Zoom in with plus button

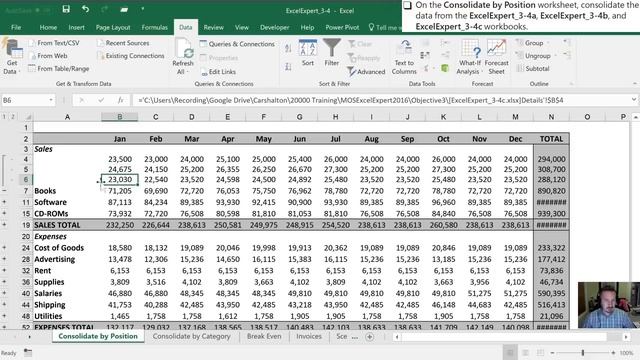613,353
